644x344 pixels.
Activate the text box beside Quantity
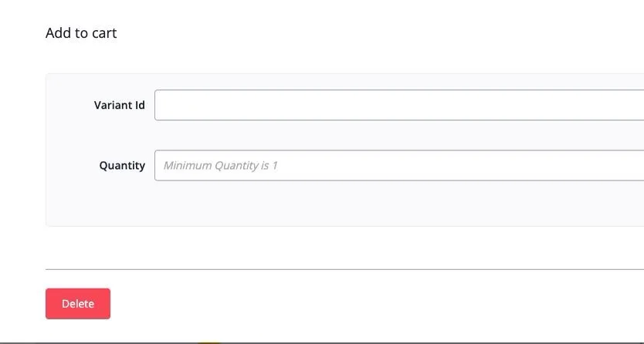tap(398, 165)
